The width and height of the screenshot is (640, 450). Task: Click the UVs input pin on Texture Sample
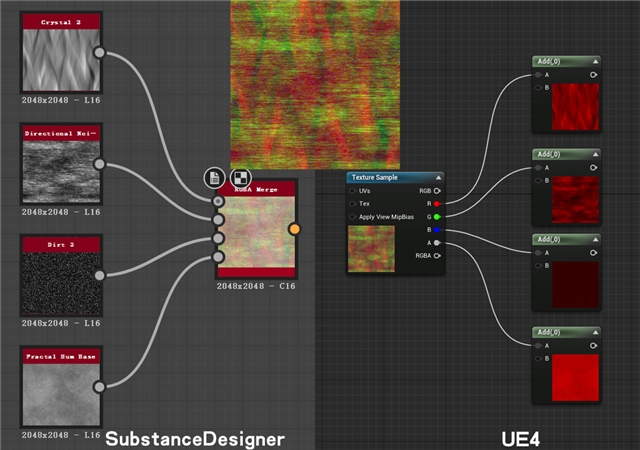pos(353,189)
